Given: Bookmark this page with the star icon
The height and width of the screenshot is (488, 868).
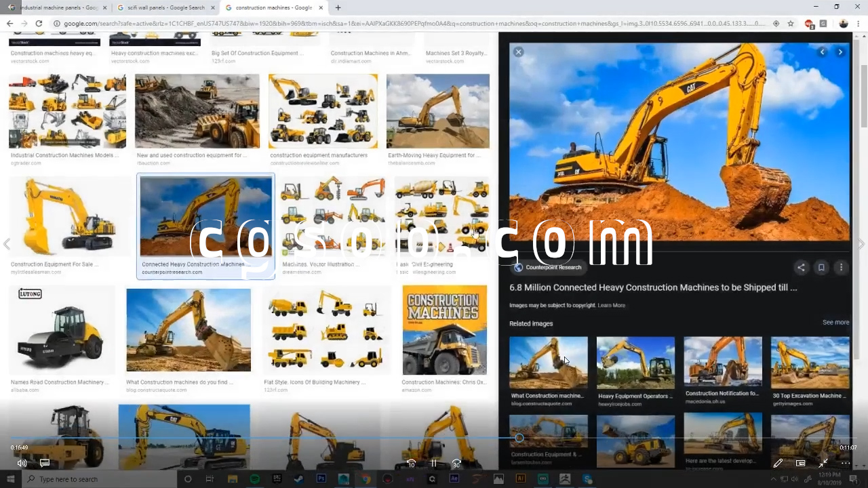Looking at the screenshot, I should tap(791, 23).
